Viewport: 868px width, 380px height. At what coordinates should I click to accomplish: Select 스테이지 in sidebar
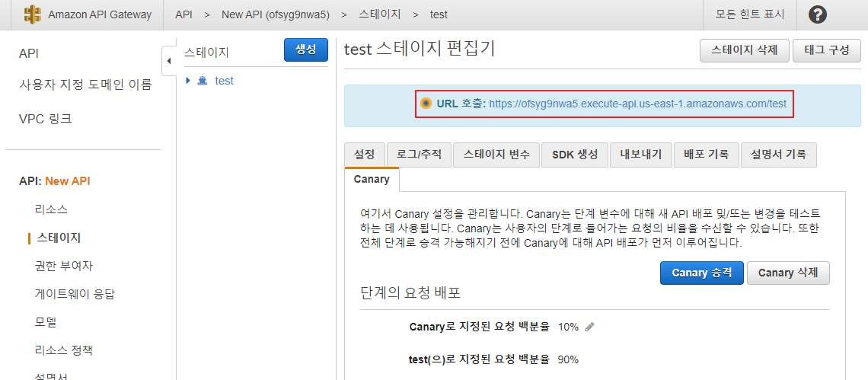(x=58, y=238)
